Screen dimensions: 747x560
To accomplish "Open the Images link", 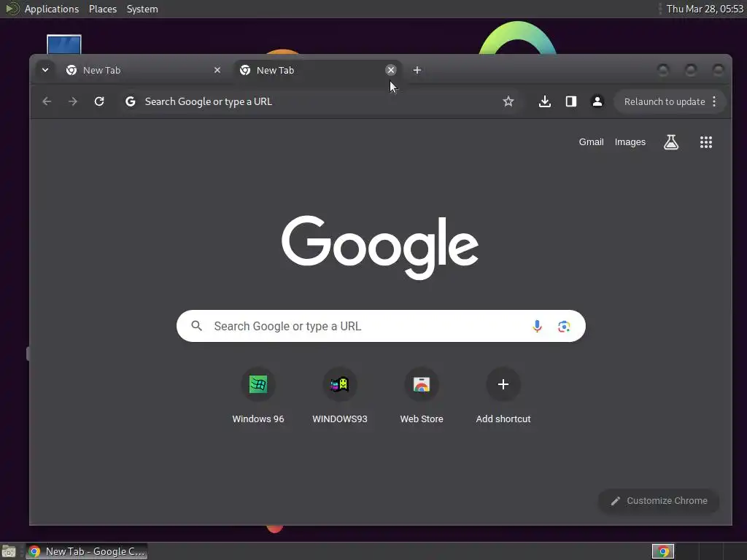I will coord(630,142).
